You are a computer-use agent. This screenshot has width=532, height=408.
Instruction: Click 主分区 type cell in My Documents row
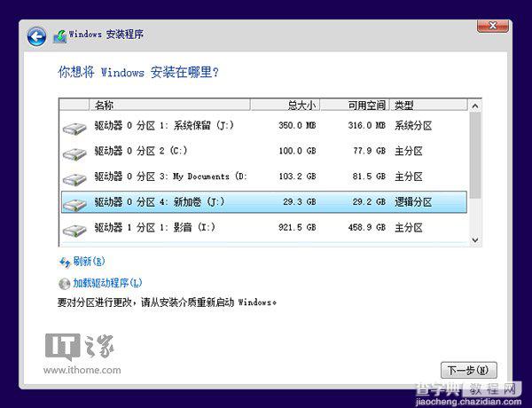(409, 177)
